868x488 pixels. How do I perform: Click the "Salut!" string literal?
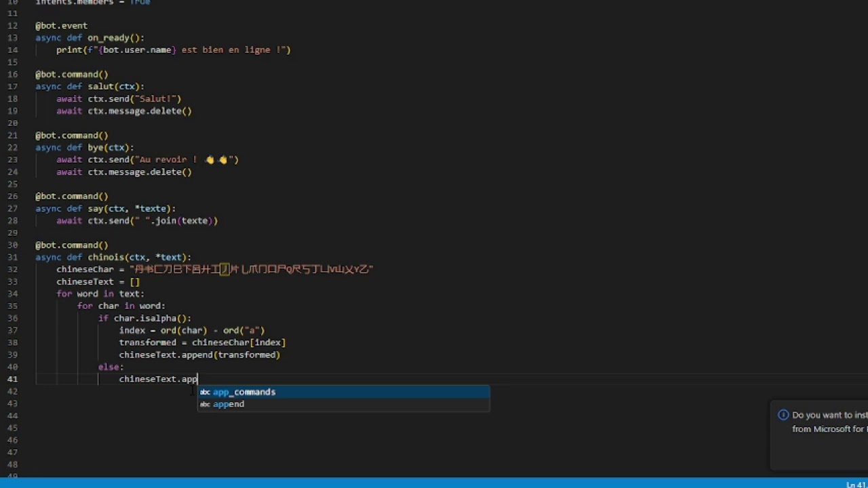click(157, 99)
